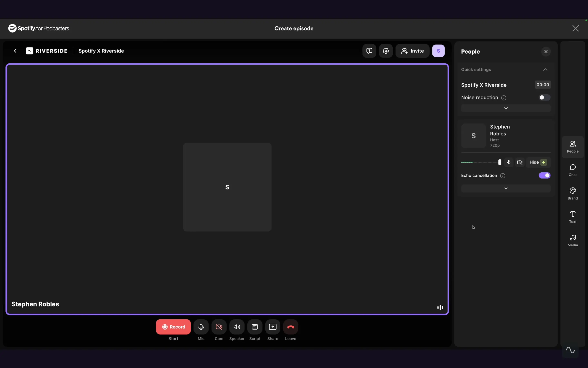This screenshot has width=588, height=368.
Task: Click the Spotify for Podcasters logo
Action: pos(39,28)
